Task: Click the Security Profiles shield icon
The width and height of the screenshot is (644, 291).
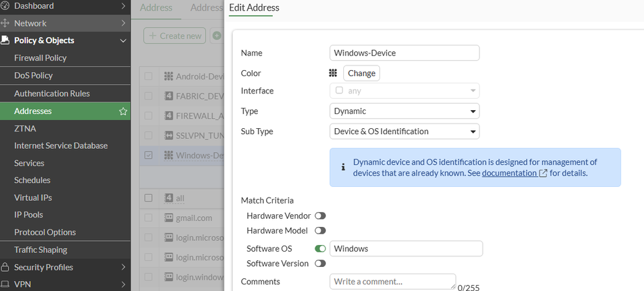Action: [x=5, y=268]
